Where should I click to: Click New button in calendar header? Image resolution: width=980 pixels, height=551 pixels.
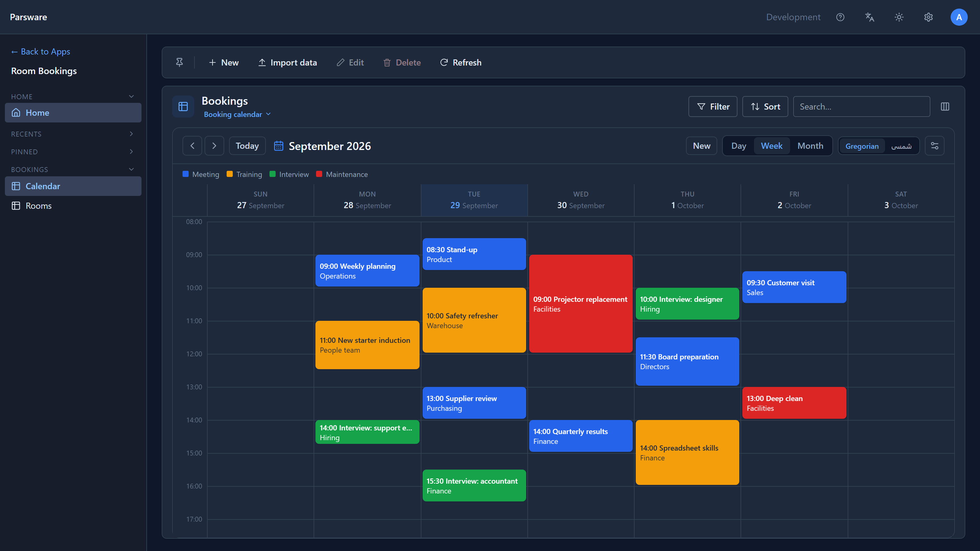pos(702,146)
